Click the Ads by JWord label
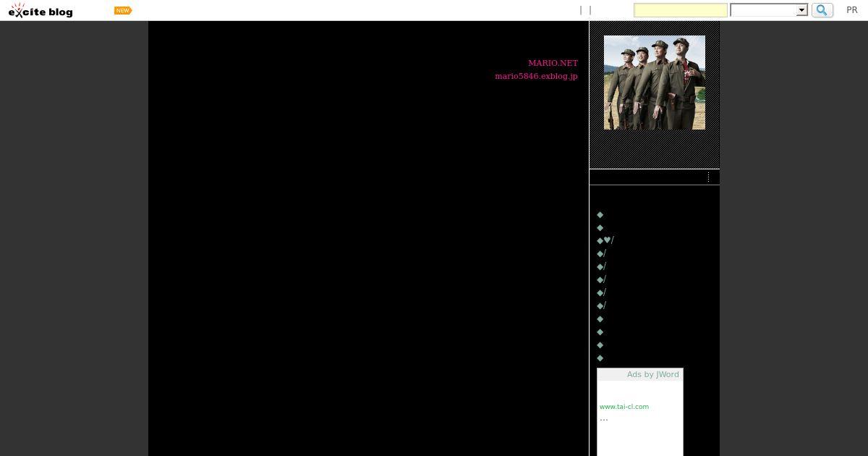 tap(652, 374)
